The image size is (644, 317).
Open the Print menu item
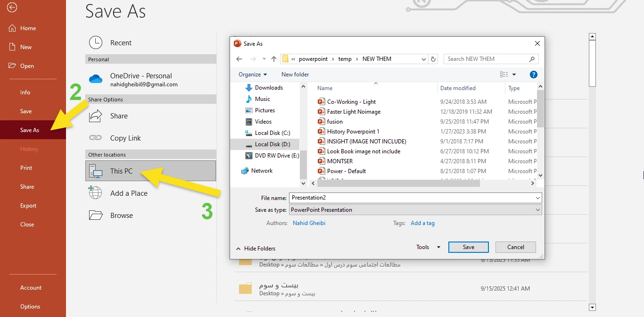(26, 168)
